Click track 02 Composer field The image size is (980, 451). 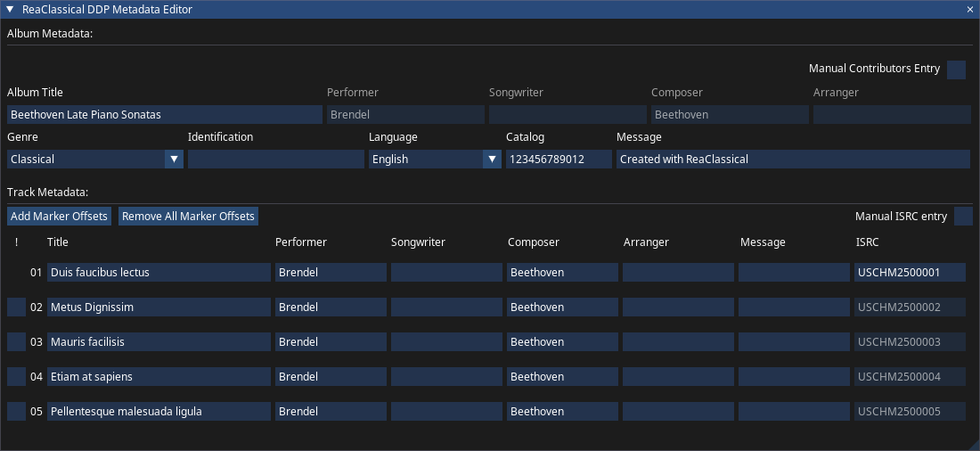point(562,307)
